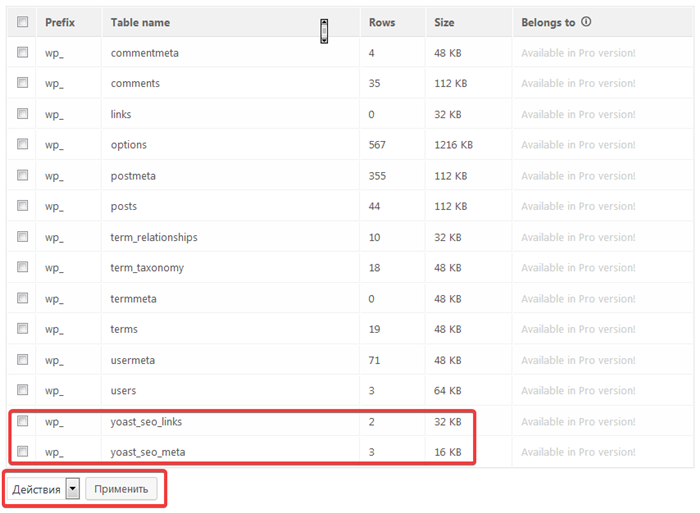Image resolution: width=700 pixels, height=513 pixels.
Task: Sort by Table name column header
Action: click(140, 22)
